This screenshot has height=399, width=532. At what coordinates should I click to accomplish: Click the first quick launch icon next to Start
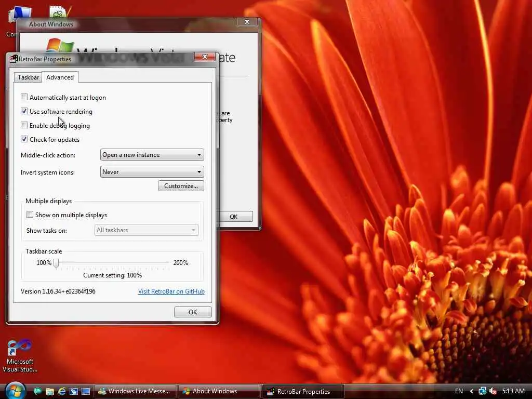tap(37, 392)
